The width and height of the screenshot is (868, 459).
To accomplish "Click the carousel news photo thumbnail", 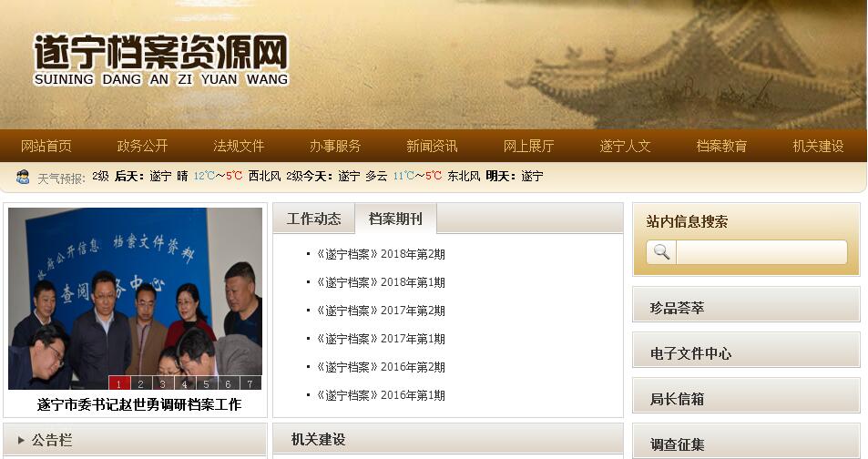I will click(x=135, y=299).
